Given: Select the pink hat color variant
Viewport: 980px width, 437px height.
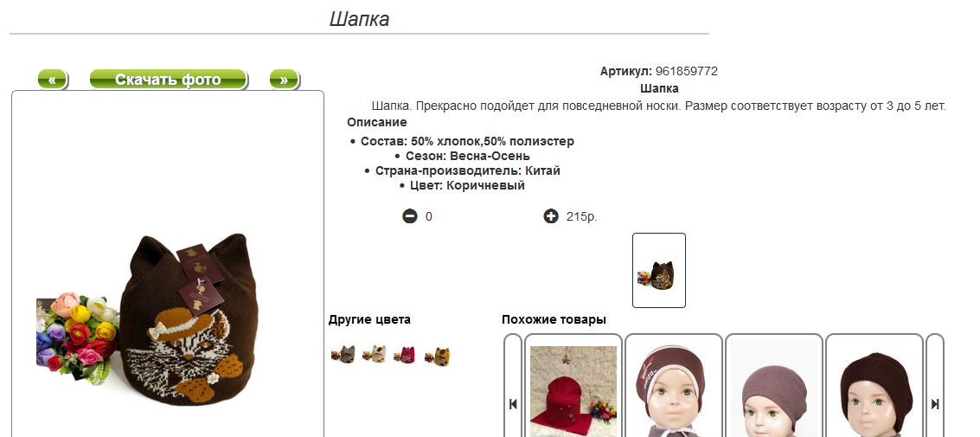Looking at the screenshot, I should (406, 357).
